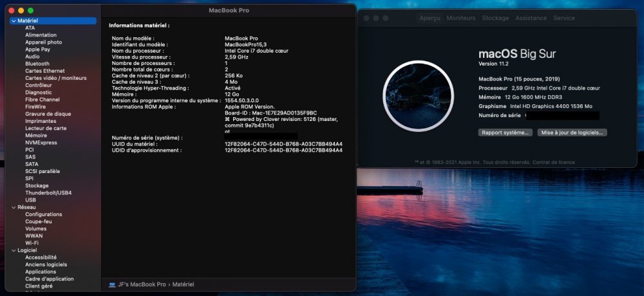This screenshot has height=296, width=644.
Task: Select Alimentation in the sidebar
Action: [41, 35]
